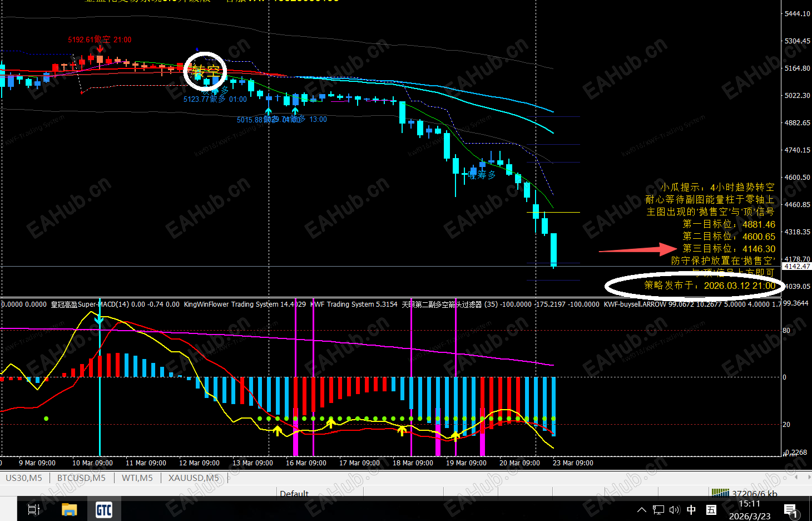Click the current price label 4142.47
The height and width of the screenshot is (521, 812).
click(797, 267)
